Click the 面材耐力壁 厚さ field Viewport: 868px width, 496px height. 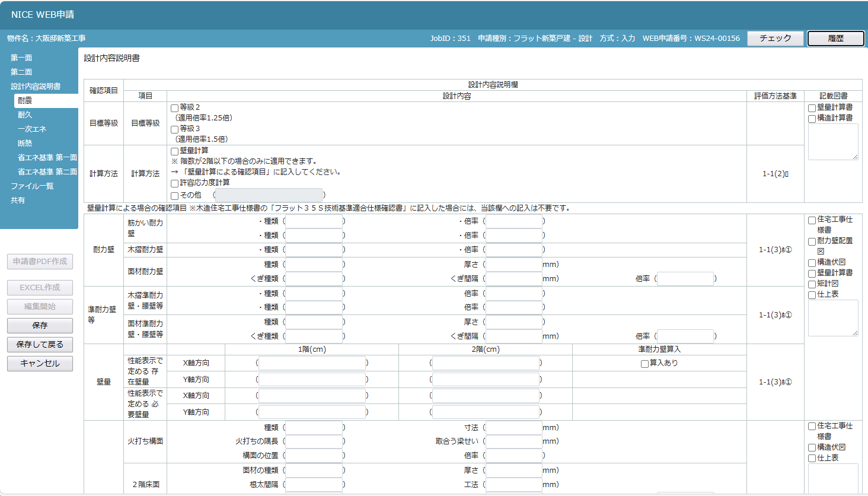(514, 265)
